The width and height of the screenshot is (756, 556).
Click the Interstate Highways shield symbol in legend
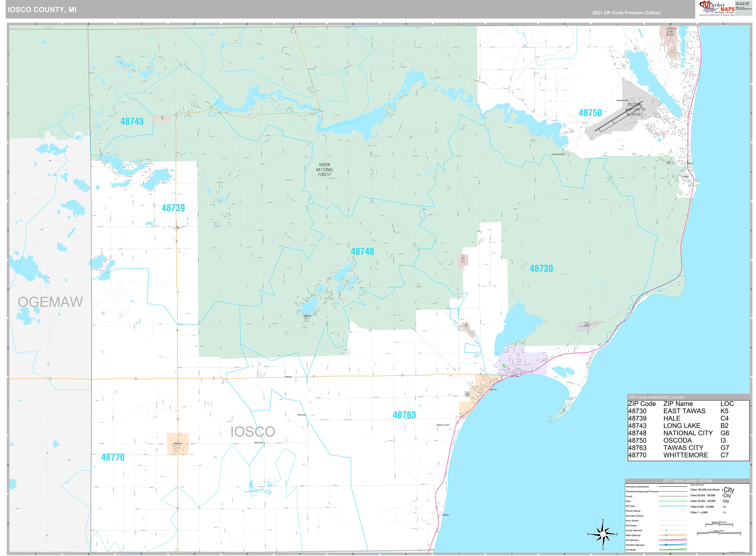coord(666,545)
